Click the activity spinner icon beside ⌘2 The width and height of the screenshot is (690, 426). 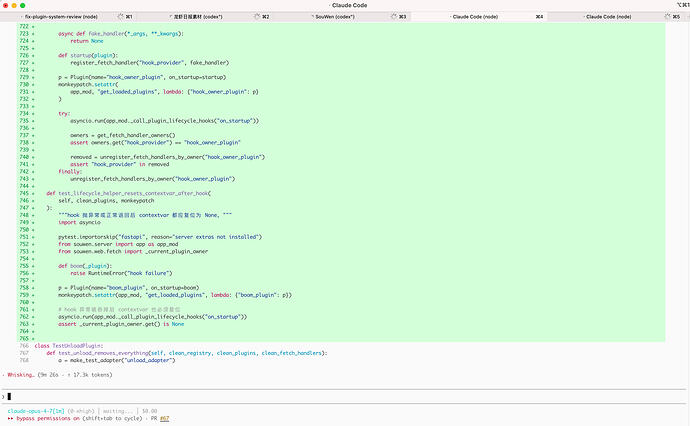257,17
